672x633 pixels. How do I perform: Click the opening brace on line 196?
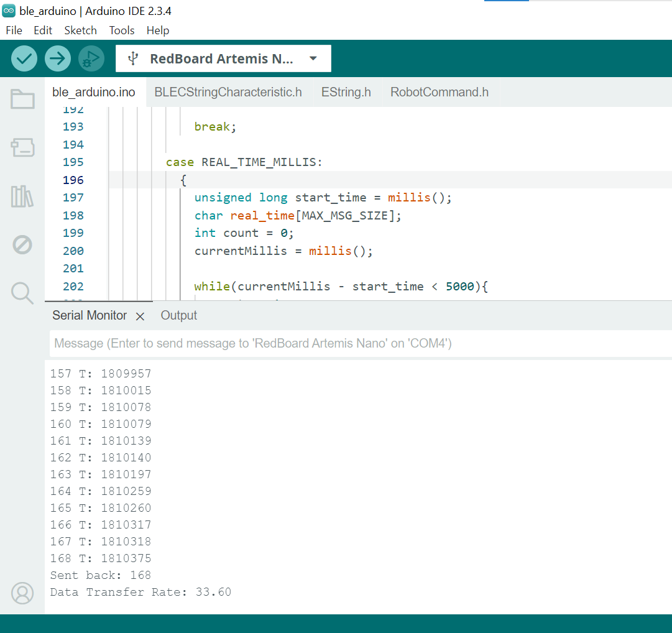point(183,180)
